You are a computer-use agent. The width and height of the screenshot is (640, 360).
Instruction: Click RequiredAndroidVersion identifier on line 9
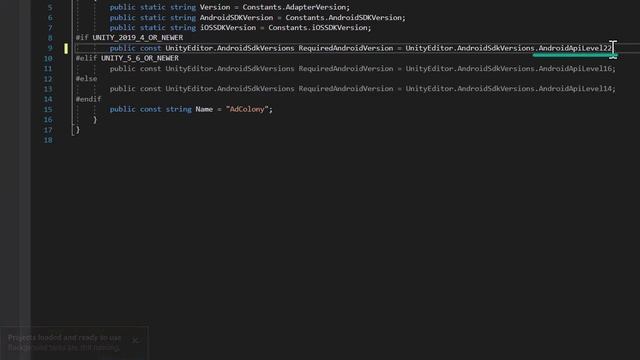click(x=346, y=48)
